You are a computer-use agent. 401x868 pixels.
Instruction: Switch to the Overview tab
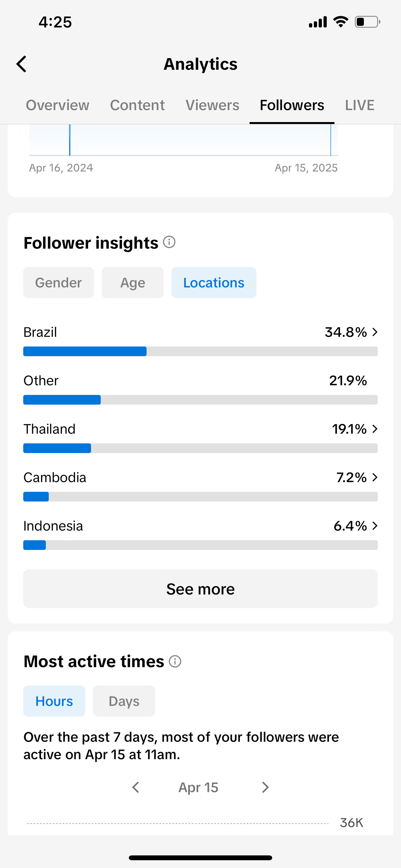click(57, 105)
